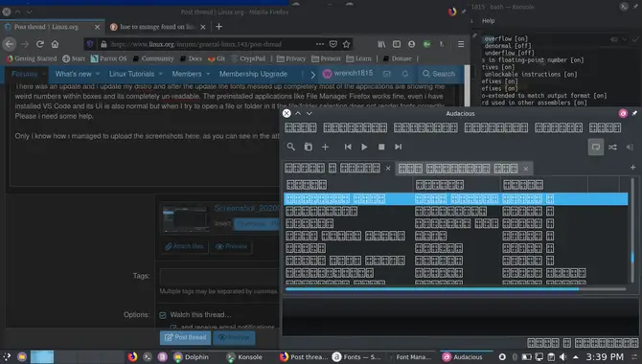Close the Post thread Linux.org tab

97,27
